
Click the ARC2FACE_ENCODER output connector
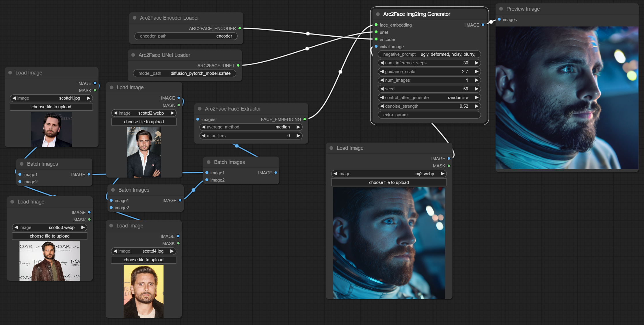(x=240, y=28)
